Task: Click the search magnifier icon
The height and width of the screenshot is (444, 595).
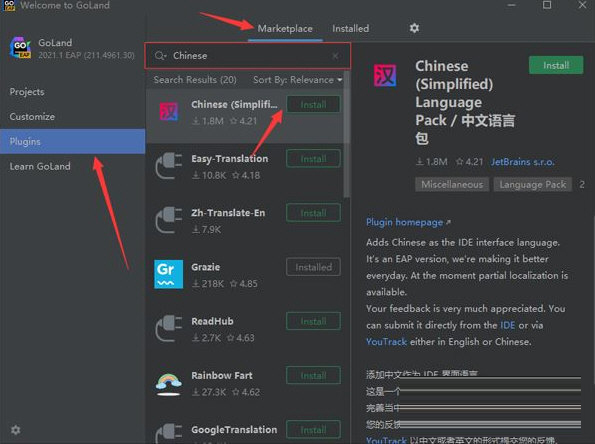Action: pyautogui.click(x=160, y=56)
